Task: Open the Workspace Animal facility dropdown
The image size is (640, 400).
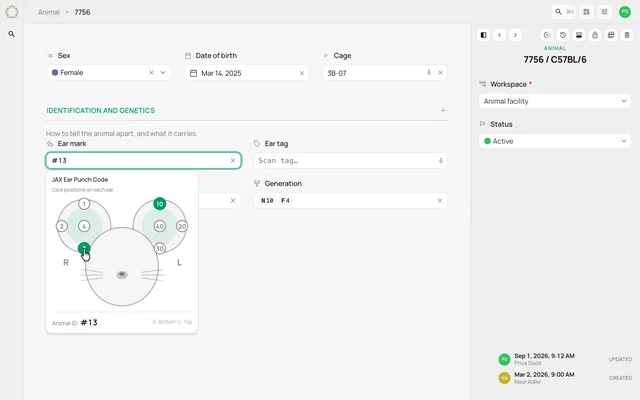Action: (555, 101)
